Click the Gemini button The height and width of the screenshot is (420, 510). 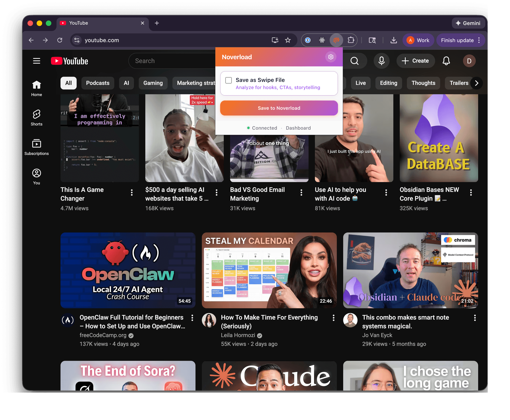click(468, 23)
